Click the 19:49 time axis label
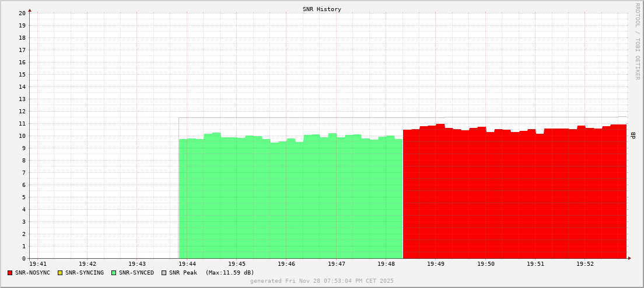Image resolution: width=644 pixels, height=288 pixels. pyautogui.click(x=436, y=264)
